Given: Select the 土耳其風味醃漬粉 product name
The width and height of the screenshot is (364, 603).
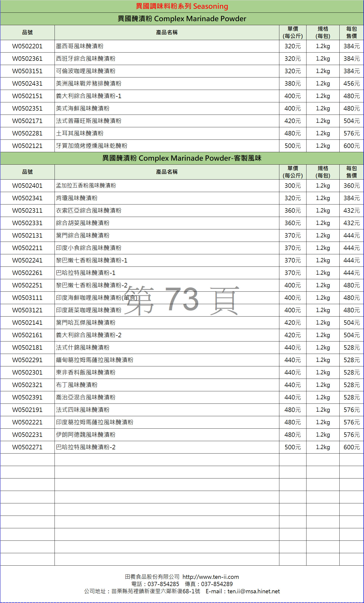Looking at the screenshot, I should (x=80, y=133).
